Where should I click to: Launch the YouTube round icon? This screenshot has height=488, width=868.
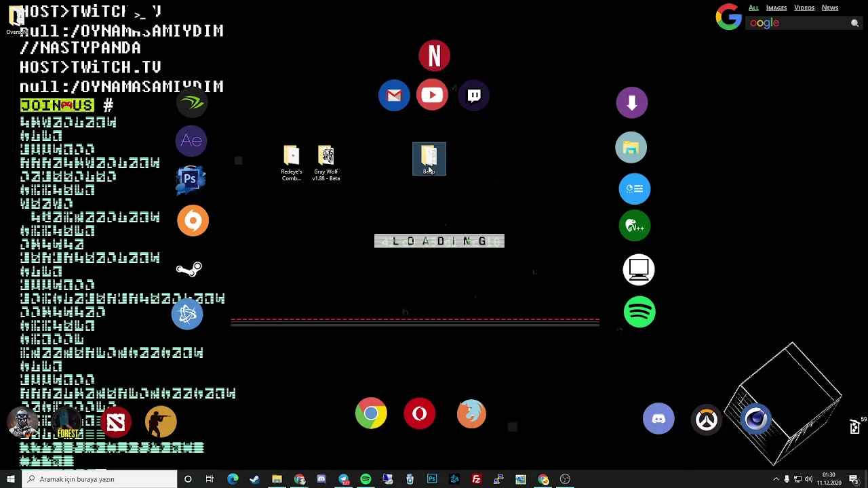[x=432, y=95]
